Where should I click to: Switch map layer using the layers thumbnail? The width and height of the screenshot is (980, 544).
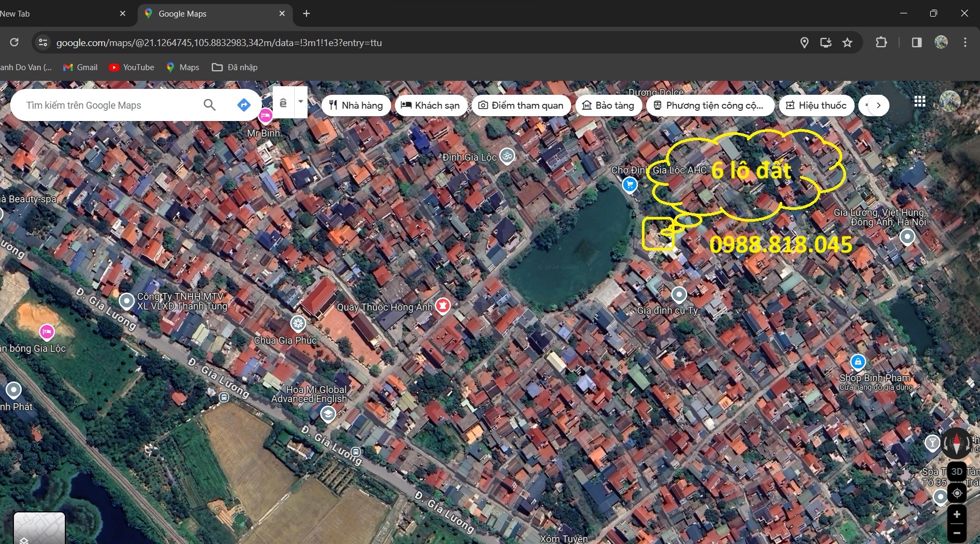tap(39, 528)
